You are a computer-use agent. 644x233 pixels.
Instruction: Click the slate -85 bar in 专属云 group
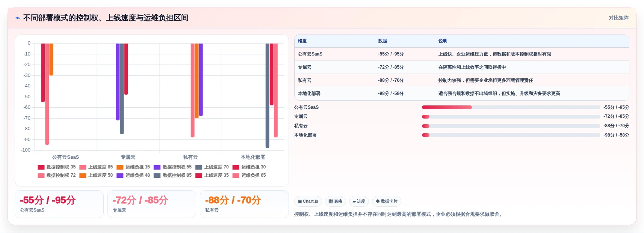coord(122,89)
